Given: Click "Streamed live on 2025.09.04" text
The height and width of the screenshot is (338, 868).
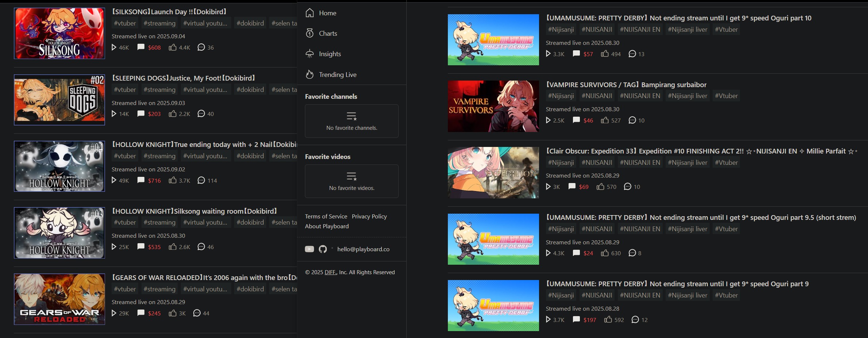Looking at the screenshot, I should pos(148,36).
